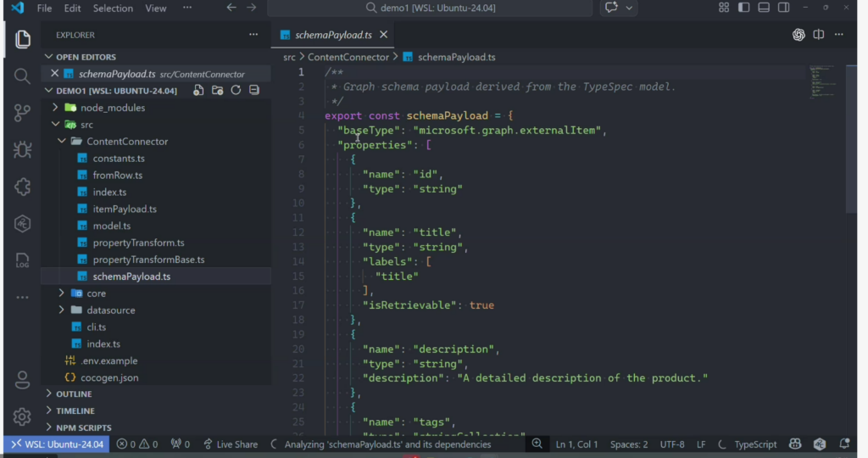The image size is (868, 458).
Task: Close the schemaPayload.ts editor tab
Action: [x=384, y=35]
